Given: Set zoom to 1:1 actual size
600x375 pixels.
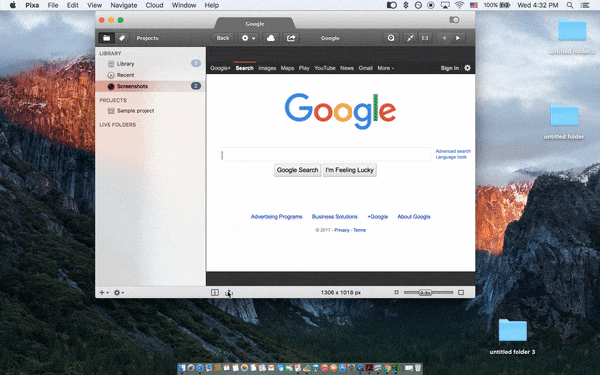Looking at the screenshot, I should [x=425, y=38].
